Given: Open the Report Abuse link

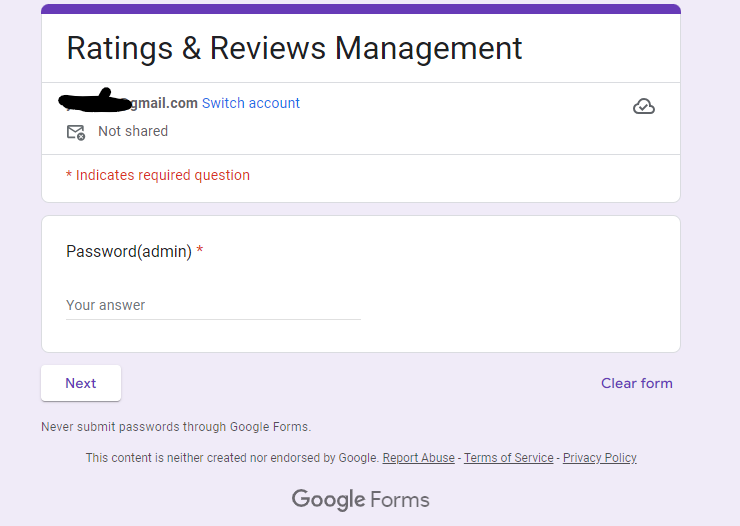Looking at the screenshot, I should 419,458.
